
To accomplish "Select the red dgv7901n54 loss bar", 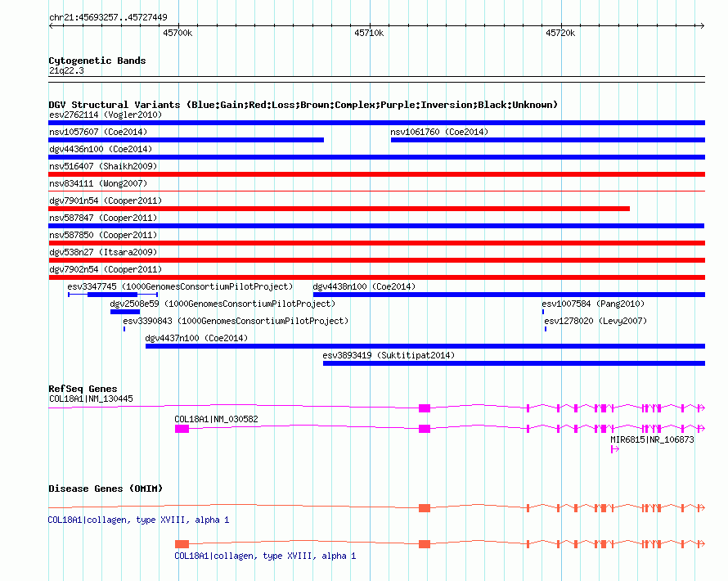I will (339, 209).
